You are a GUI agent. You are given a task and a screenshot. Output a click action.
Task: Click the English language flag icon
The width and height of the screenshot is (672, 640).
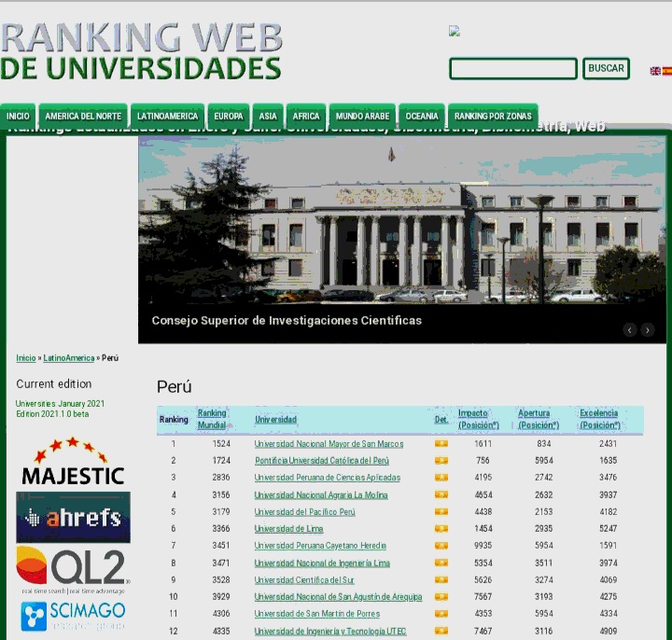click(655, 71)
